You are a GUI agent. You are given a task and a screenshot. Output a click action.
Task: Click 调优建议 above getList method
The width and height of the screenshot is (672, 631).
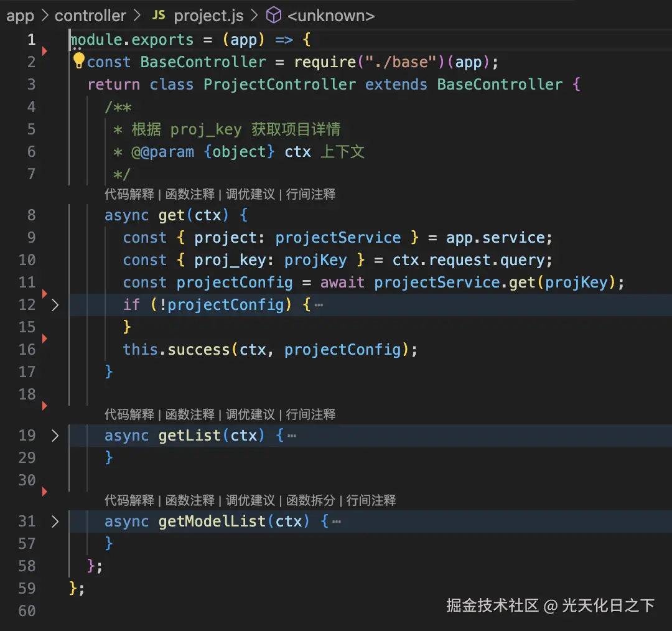pos(250,414)
